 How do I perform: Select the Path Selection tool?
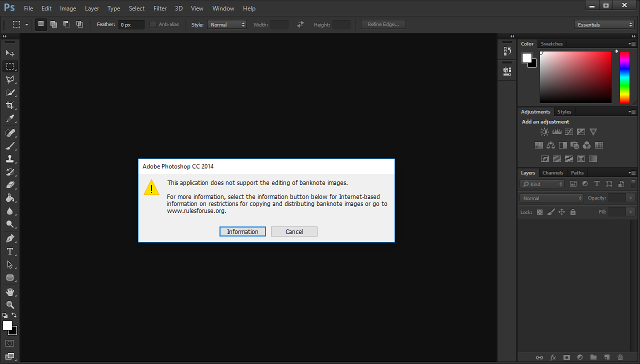coord(10,264)
